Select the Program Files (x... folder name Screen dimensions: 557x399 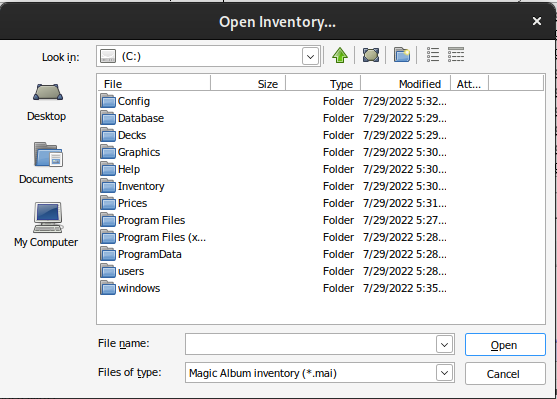coord(162,237)
